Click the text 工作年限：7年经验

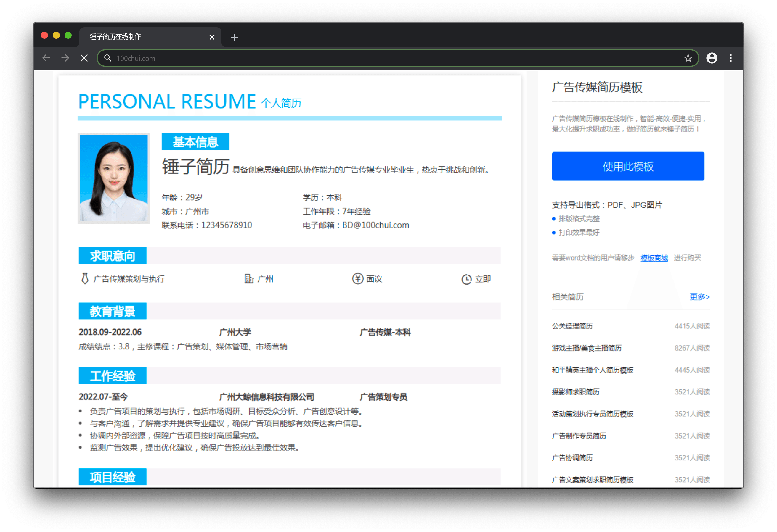tap(337, 211)
